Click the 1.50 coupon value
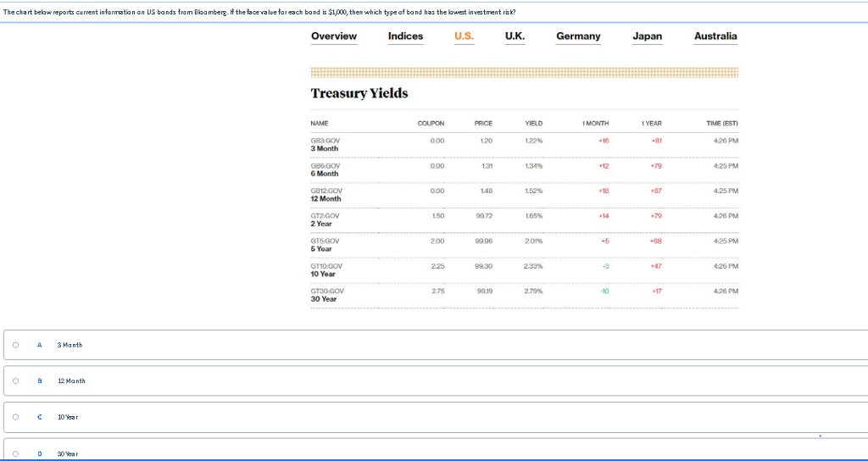Screen dimensions: 868x461 [438, 216]
